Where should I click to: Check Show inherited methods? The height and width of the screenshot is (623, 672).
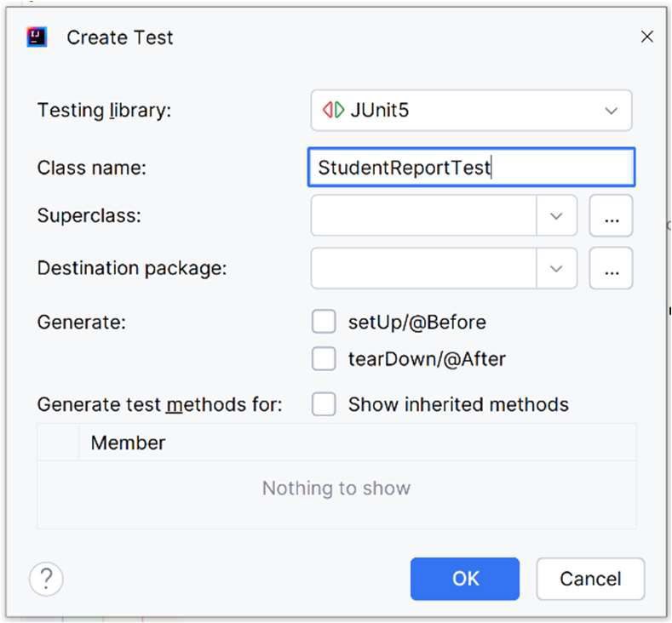(324, 404)
